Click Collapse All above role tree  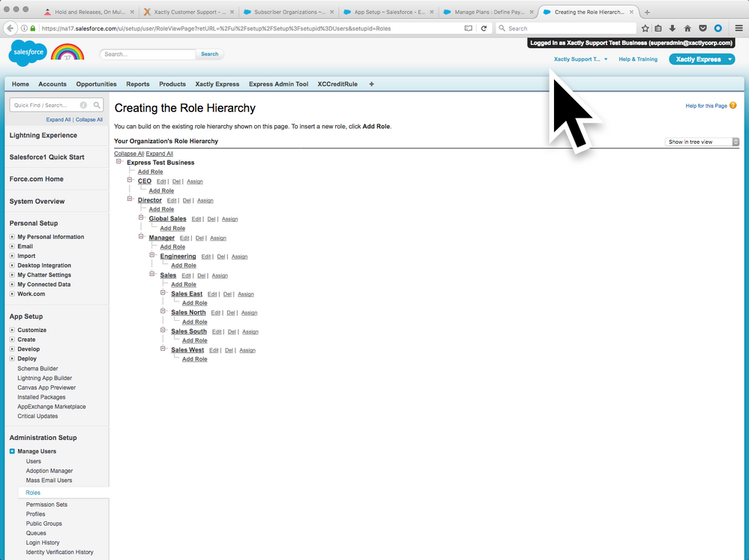point(129,154)
